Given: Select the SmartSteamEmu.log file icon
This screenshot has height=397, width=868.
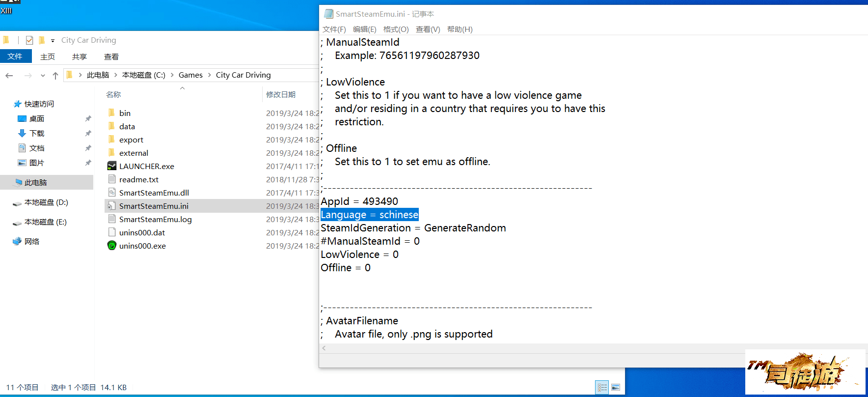Looking at the screenshot, I should (112, 219).
